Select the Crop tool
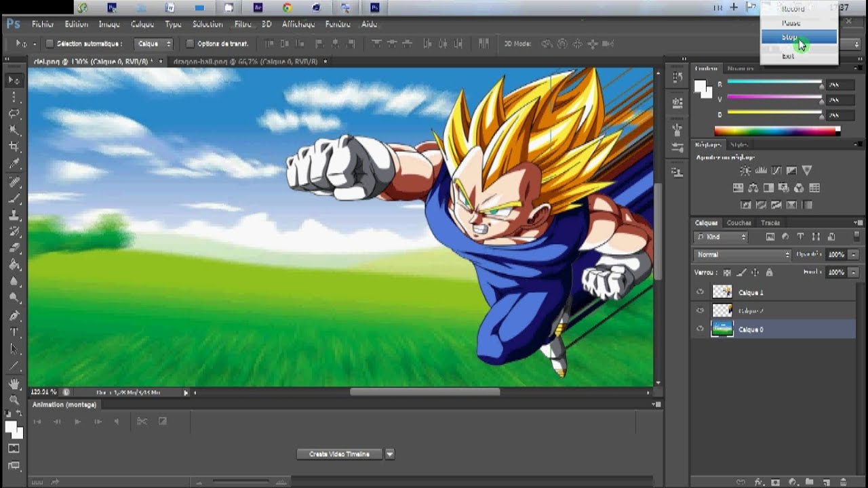Viewport: 868px width, 488px height. [14, 147]
